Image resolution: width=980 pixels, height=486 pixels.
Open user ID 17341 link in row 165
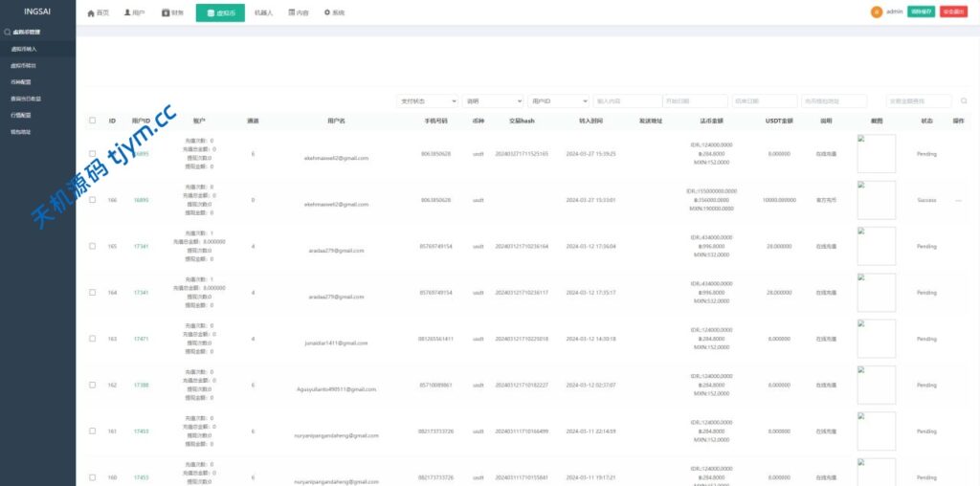tap(141, 246)
